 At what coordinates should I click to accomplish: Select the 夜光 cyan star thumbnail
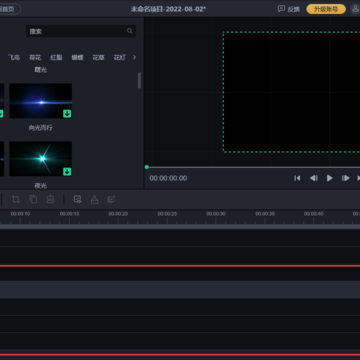(x=41, y=159)
